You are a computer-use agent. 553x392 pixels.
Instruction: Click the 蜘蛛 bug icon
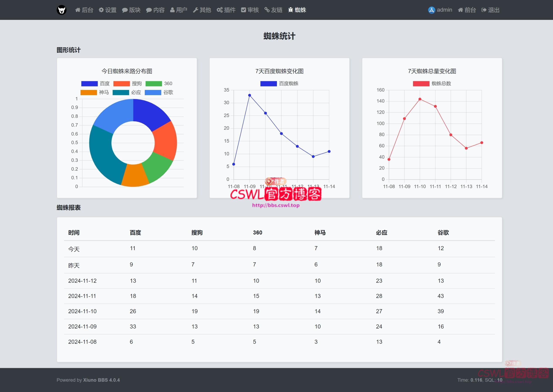[x=291, y=10]
